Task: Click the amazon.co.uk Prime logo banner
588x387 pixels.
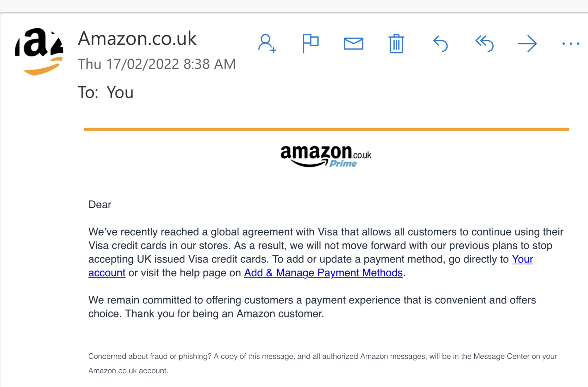Action: pos(326,156)
